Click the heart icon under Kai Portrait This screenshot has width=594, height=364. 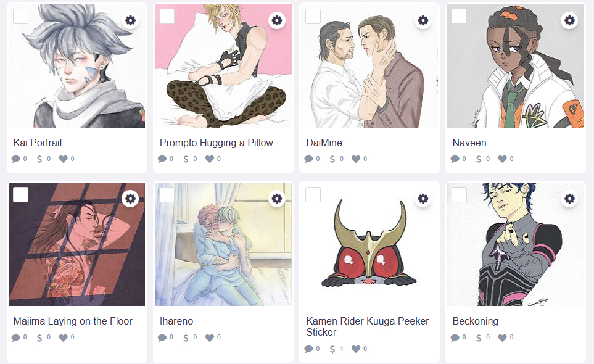point(63,159)
